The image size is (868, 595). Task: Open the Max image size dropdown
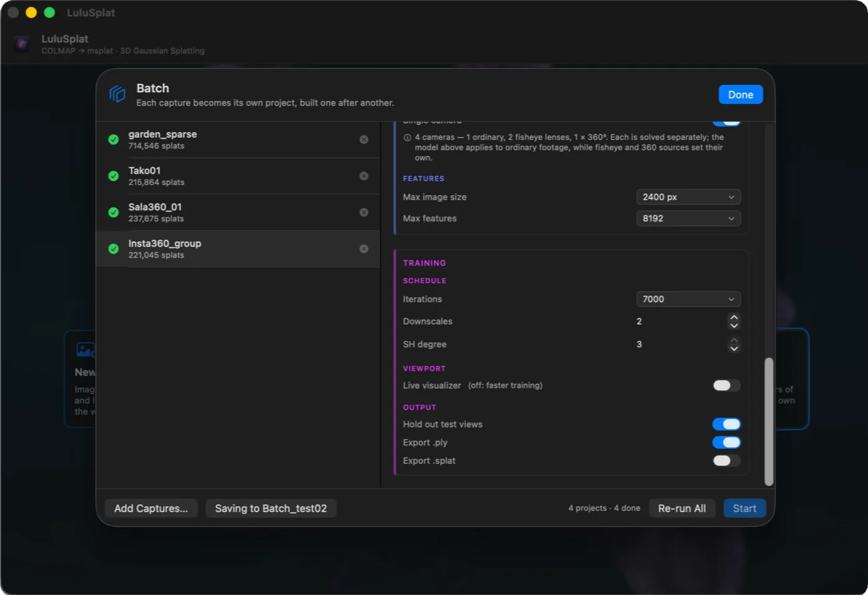[x=688, y=197]
